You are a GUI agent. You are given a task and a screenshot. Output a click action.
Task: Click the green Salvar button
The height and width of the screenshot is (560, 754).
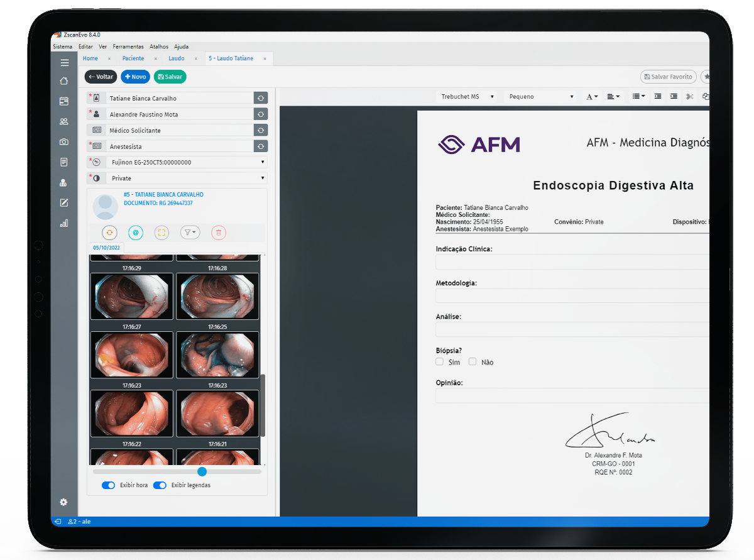170,77
